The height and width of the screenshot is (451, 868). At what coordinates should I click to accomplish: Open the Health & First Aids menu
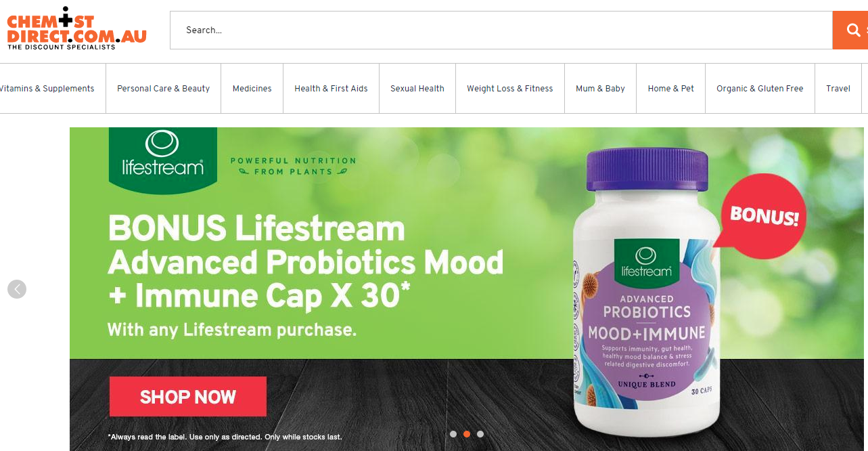coord(332,89)
